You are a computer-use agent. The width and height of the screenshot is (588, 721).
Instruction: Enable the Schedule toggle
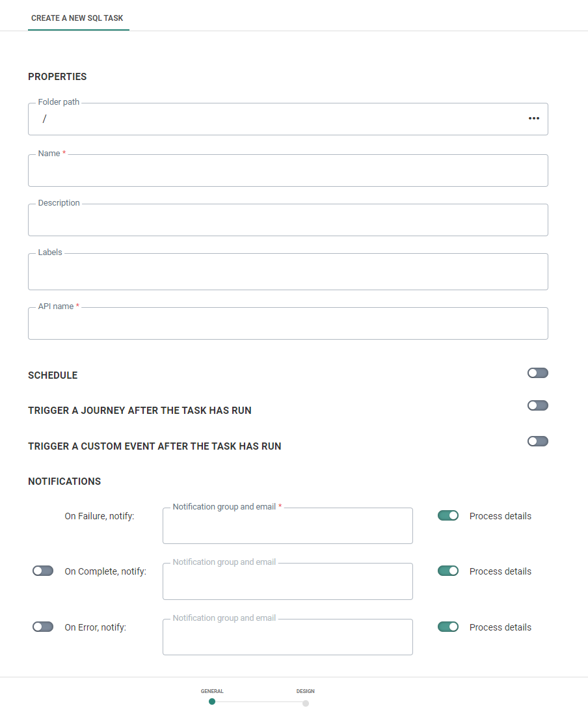click(538, 373)
